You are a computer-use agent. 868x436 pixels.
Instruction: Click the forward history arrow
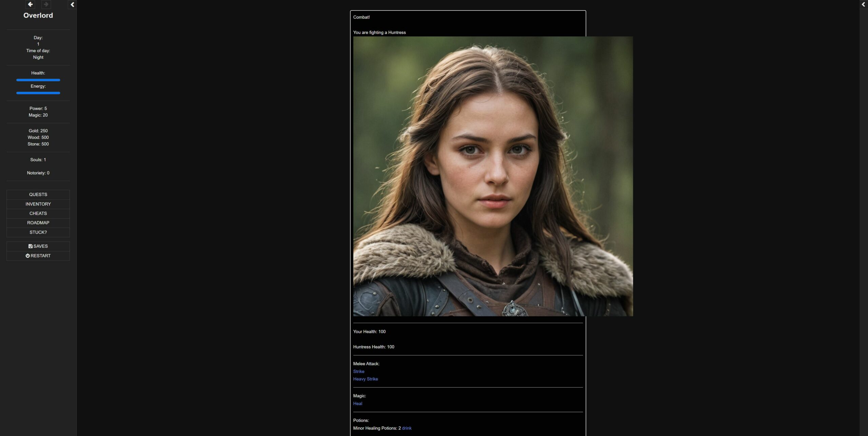[46, 4]
